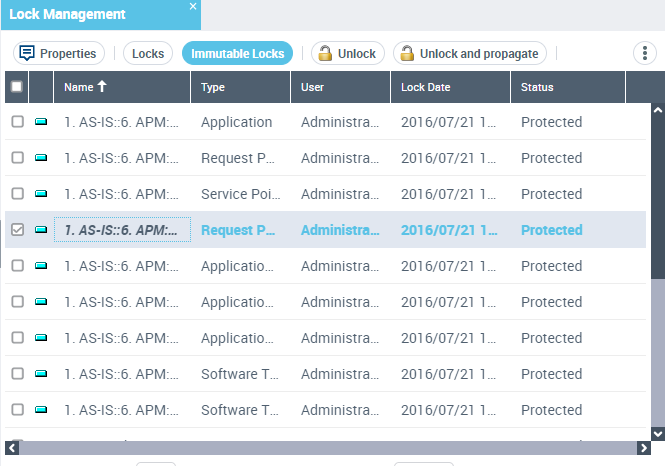Viewport: 665px width, 466px height.
Task: Click the ascending sort arrow beside Name
Action: click(x=102, y=87)
